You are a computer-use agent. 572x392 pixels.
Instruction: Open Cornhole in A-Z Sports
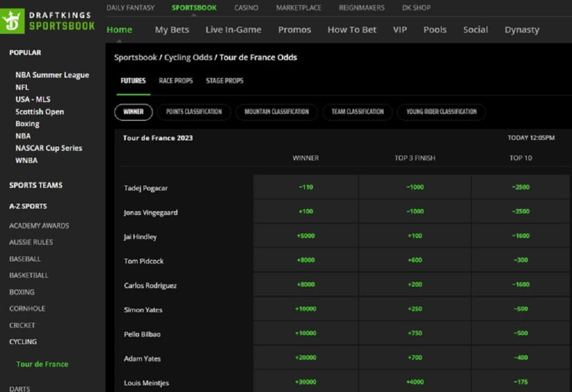(27, 309)
